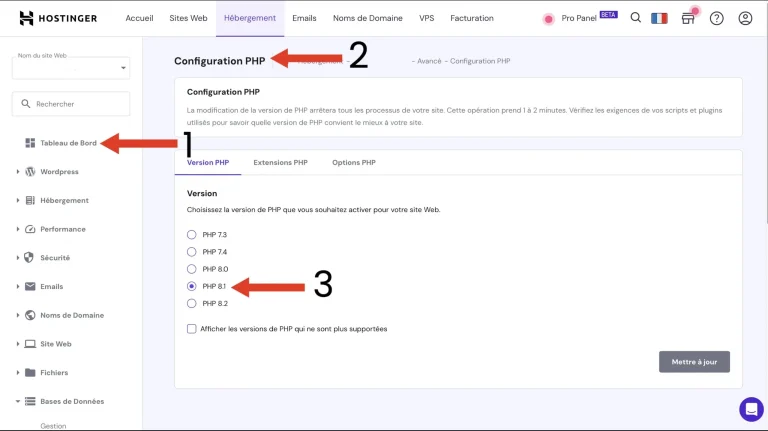The width and height of the screenshot is (768, 431).
Task: Open the search magnifier icon in header
Action: 636,18
